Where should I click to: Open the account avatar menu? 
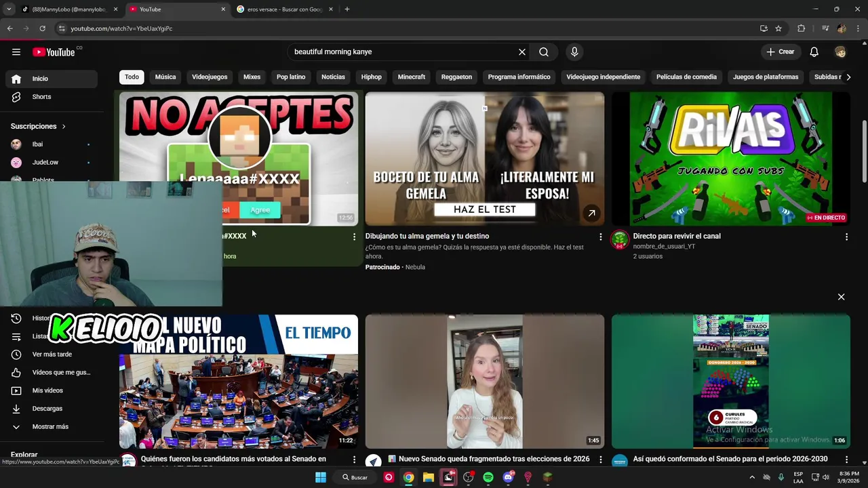tap(840, 52)
